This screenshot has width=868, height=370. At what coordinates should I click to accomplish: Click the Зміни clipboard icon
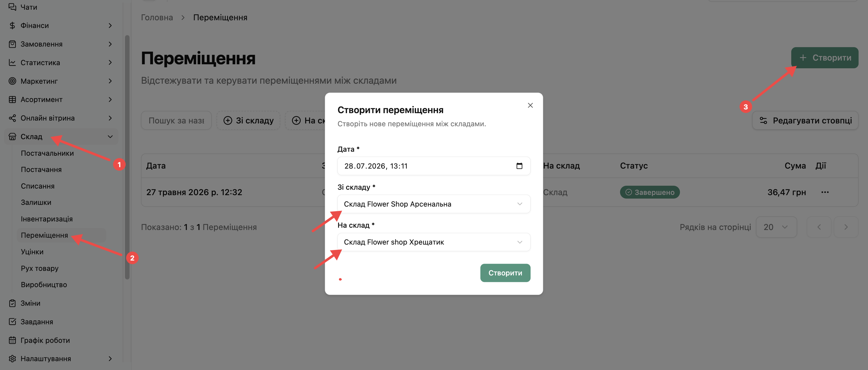coord(12,303)
